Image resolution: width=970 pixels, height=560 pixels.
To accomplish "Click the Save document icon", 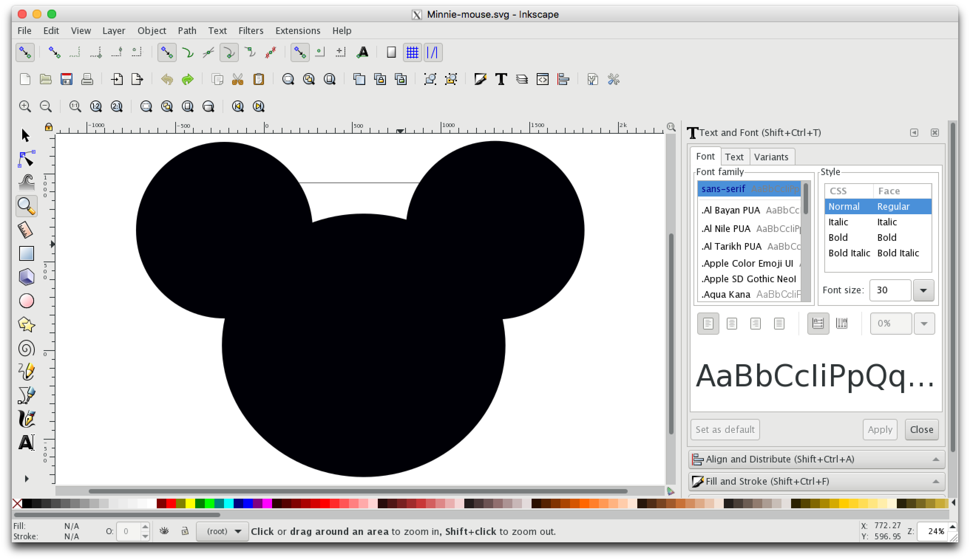I will pyautogui.click(x=66, y=79).
